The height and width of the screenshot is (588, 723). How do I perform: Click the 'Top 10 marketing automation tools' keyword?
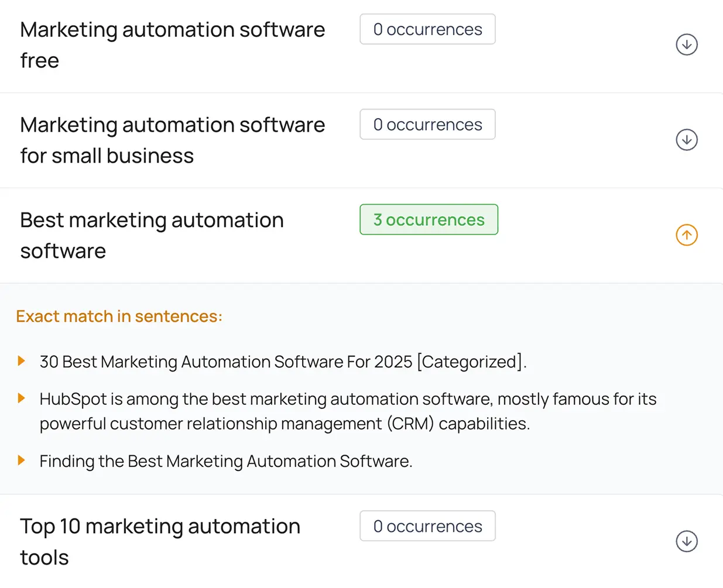point(160,541)
